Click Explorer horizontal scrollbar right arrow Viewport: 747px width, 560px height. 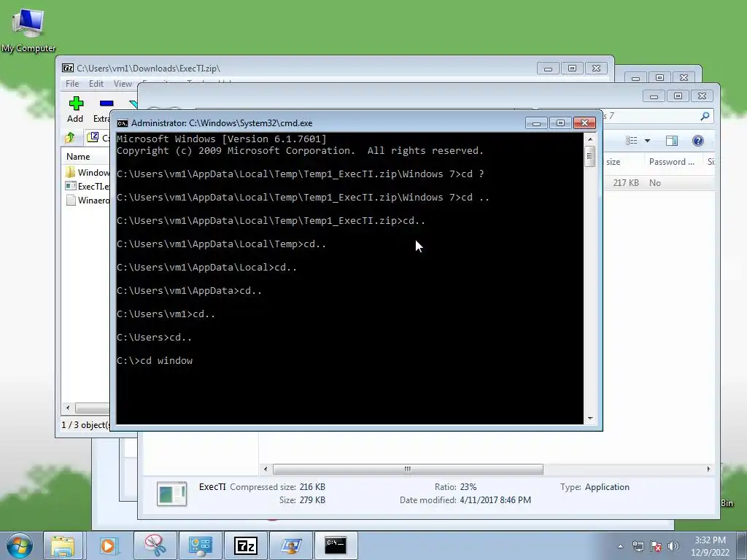(x=708, y=469)
